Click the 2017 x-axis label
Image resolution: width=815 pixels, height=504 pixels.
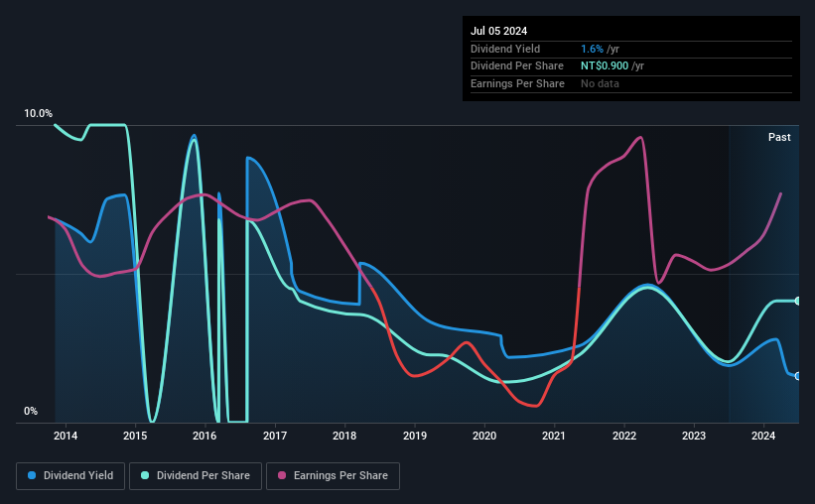pyautogui.click(x=275, y=436)
